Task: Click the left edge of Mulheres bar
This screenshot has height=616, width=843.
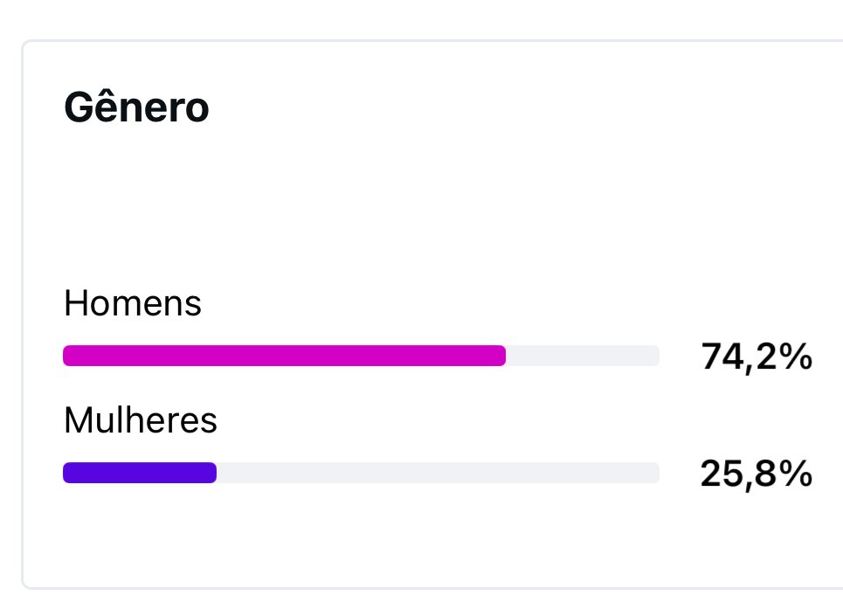Action: tap(66, 473)
